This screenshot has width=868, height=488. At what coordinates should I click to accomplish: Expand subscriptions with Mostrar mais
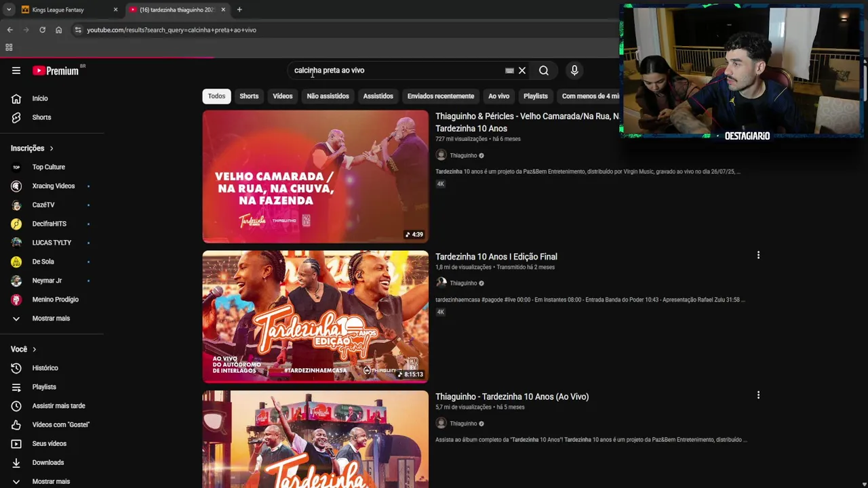(52, 319)
